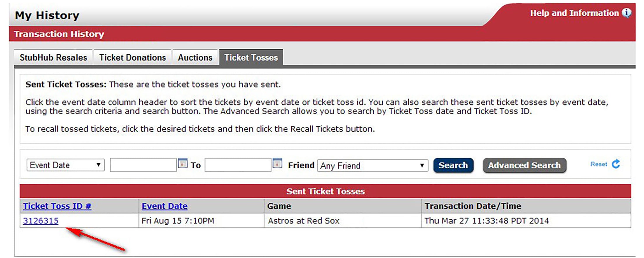Open the start date calendar picker icon
Image resolution: width=644 pixels, height=258 pixels.
pyautogui.click(x=183, y=164)
